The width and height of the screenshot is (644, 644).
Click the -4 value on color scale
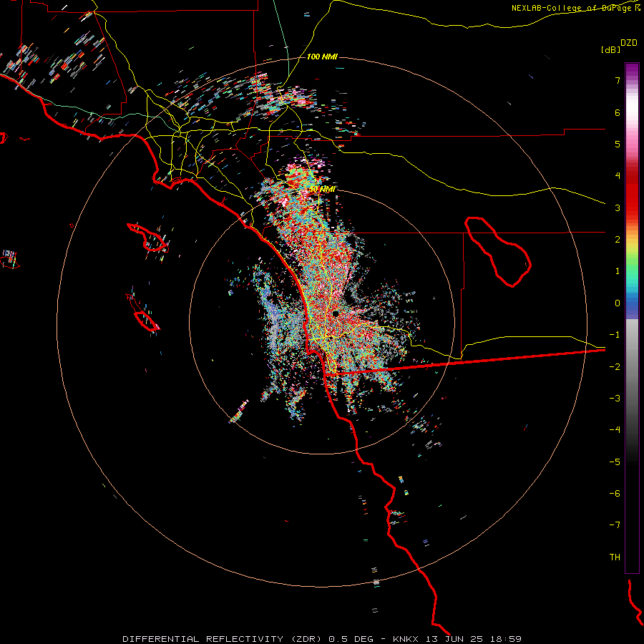pyautogui.click(x=615, y=430)
